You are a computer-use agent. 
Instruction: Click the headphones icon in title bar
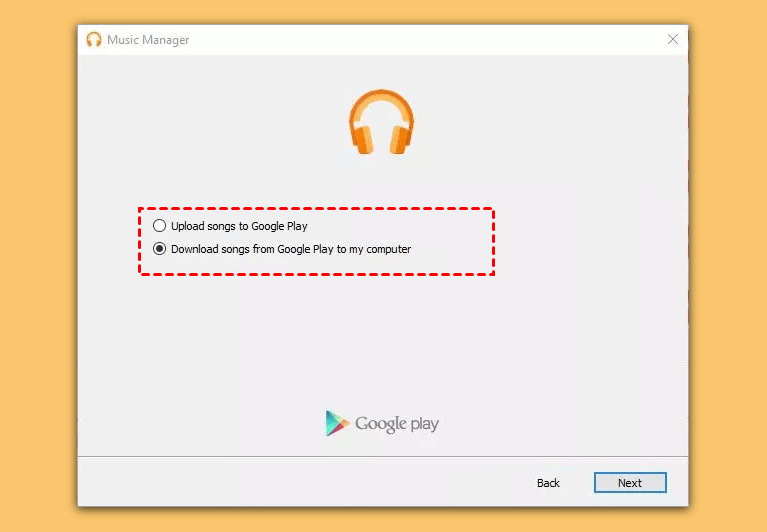point(94,40)
